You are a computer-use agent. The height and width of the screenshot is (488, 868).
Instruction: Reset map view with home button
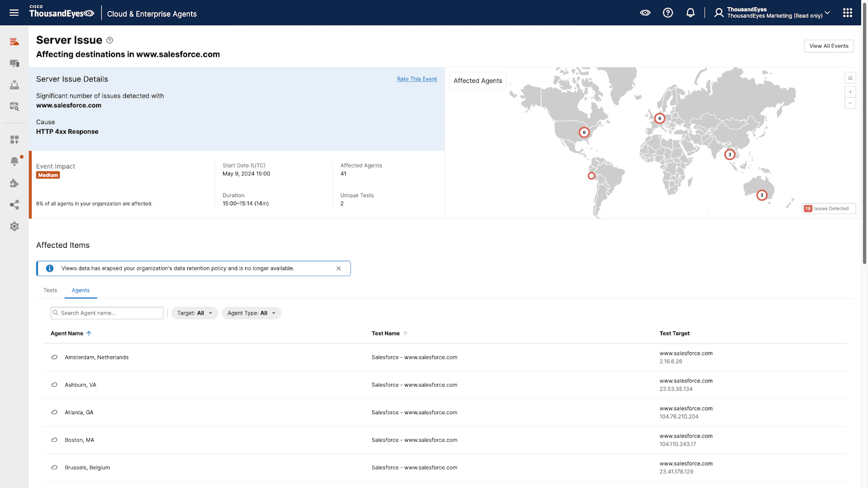[850, 78]
